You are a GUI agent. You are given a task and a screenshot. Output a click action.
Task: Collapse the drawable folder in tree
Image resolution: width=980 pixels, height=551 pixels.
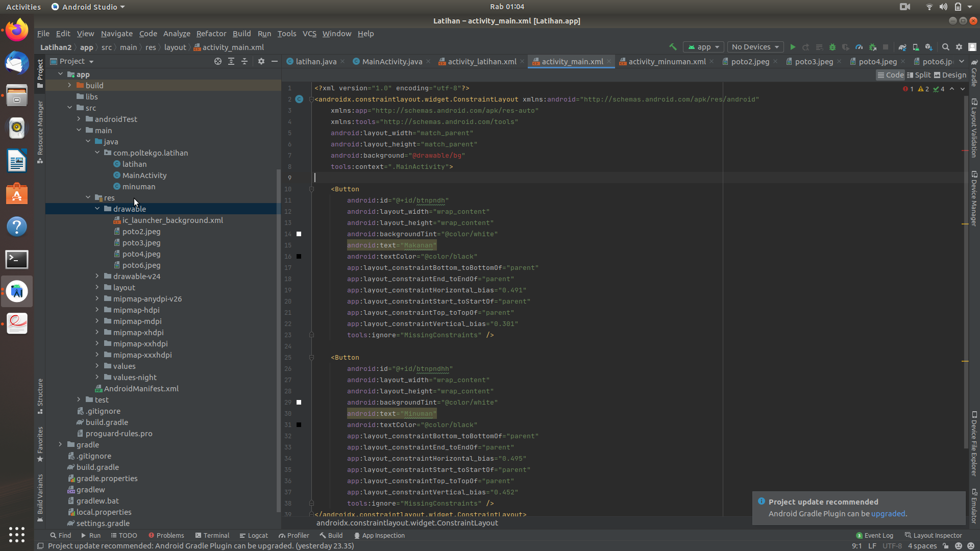click(97, 209)
